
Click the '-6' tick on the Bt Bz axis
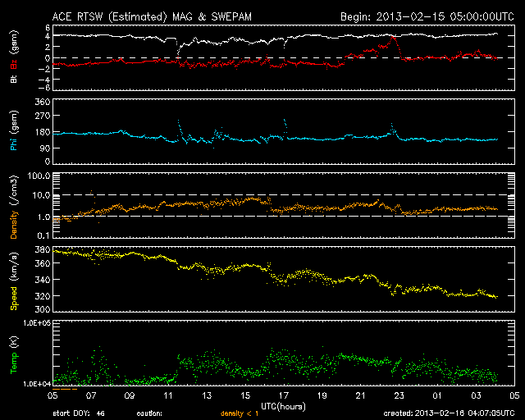click(x=44, y=88)
